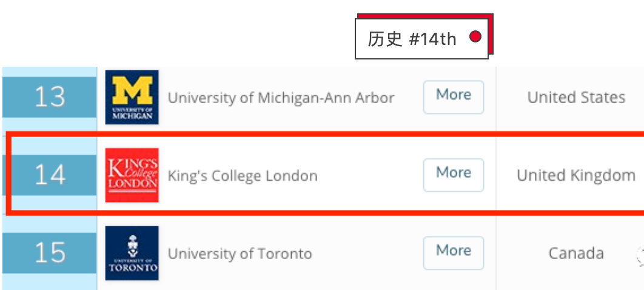Select the #14th ranking text
Screen dimensions: 644x290
(x=432, y=39)
